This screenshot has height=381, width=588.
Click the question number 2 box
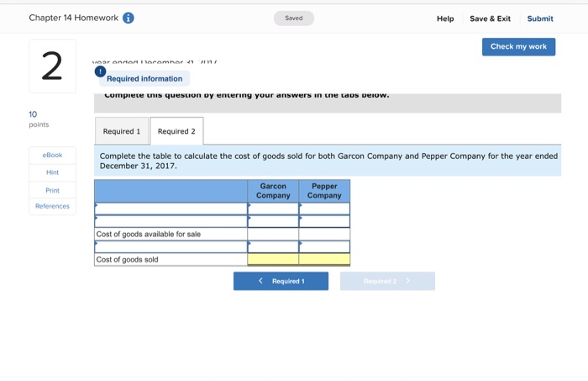tap(52, 66)
